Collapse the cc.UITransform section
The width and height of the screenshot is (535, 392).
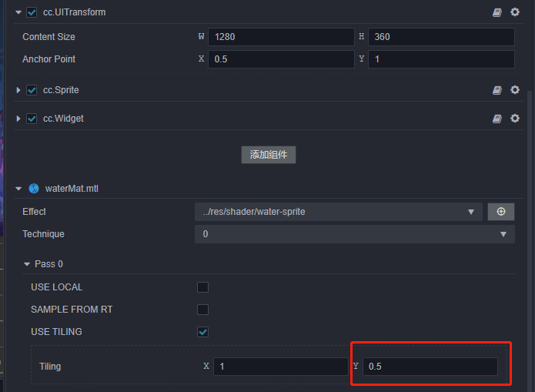pyautogui.click(x=18, y=12)
